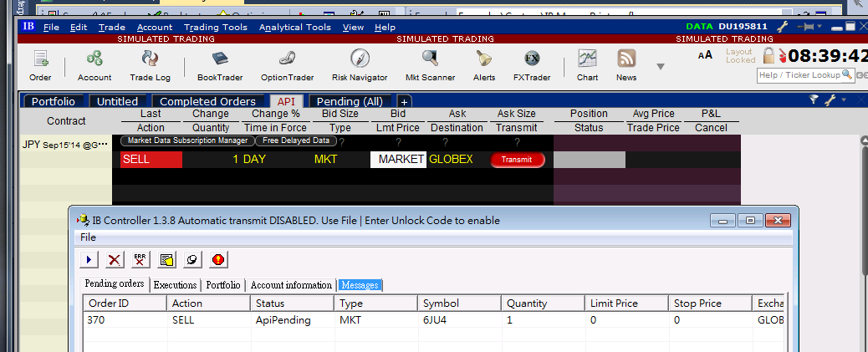Screen dimensions: 868x352
Task: Switch to Executions tab in IB Controller
Action: tap(175, 285)
